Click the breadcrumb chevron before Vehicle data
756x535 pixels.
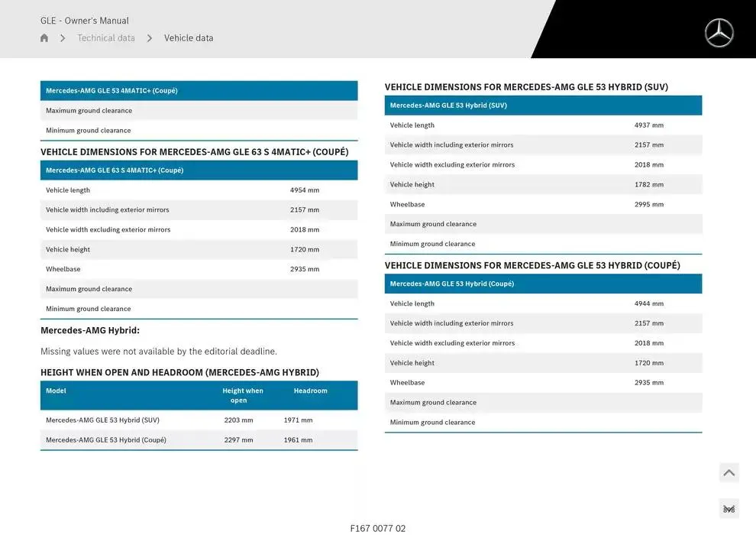tap(150, 38)
